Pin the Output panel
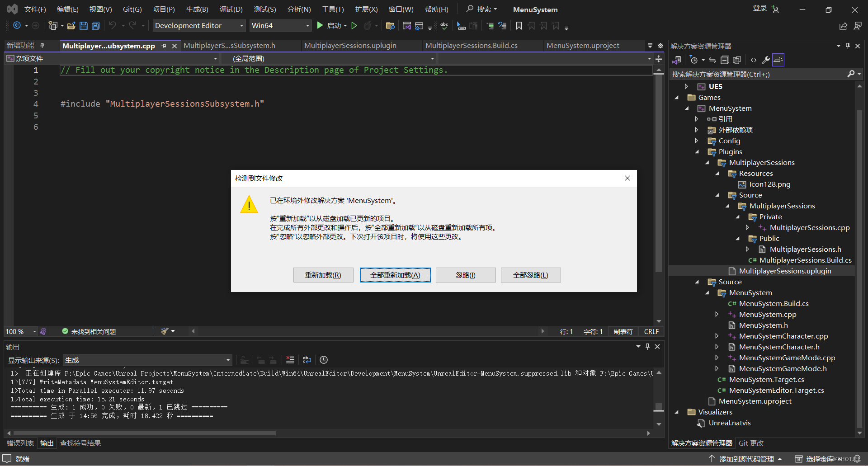 647,347
